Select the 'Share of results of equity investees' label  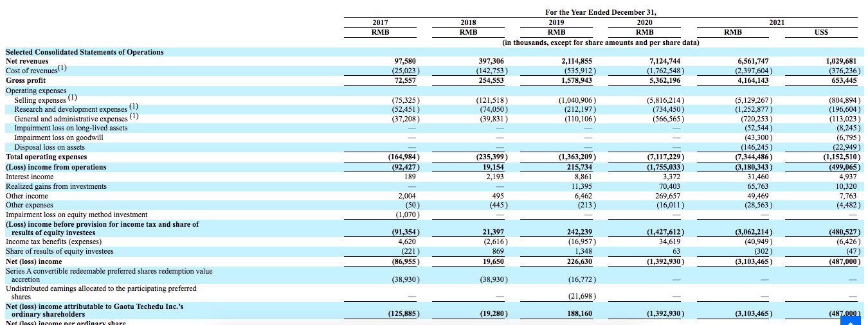(x=60, y=252)
